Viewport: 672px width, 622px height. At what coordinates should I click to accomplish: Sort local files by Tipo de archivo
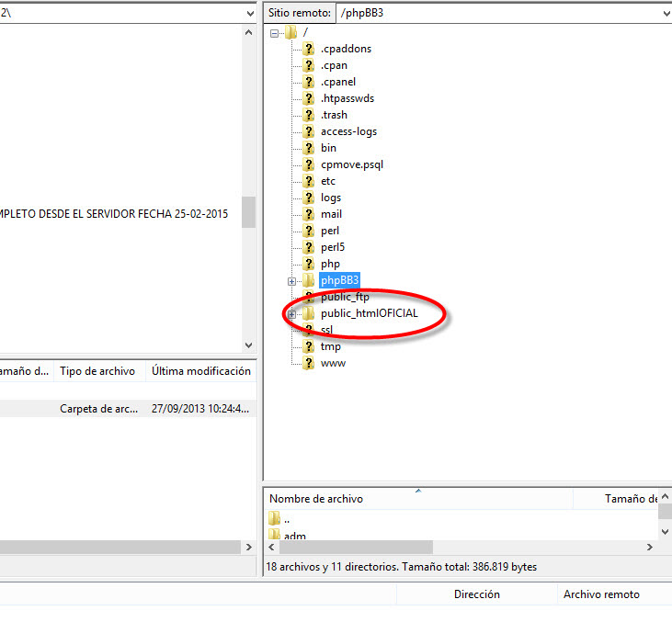(x=97, y=371)
